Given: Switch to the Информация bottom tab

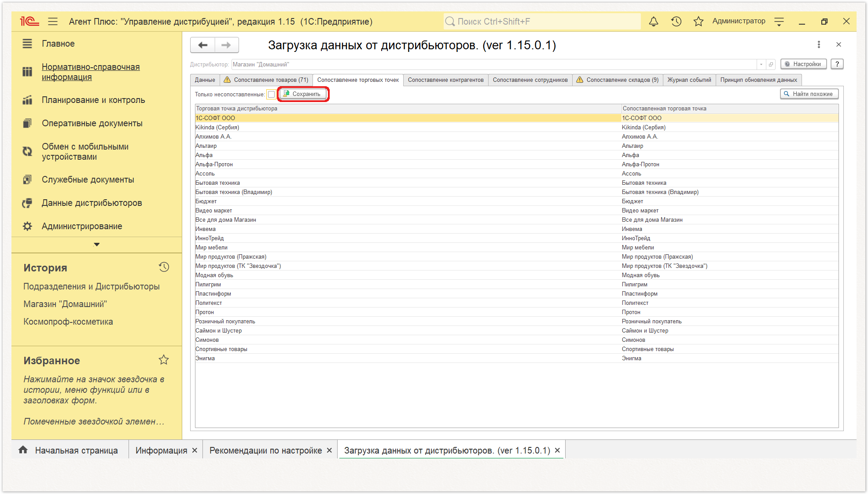Looking at the screenshot, I should (x=161, y=450).
